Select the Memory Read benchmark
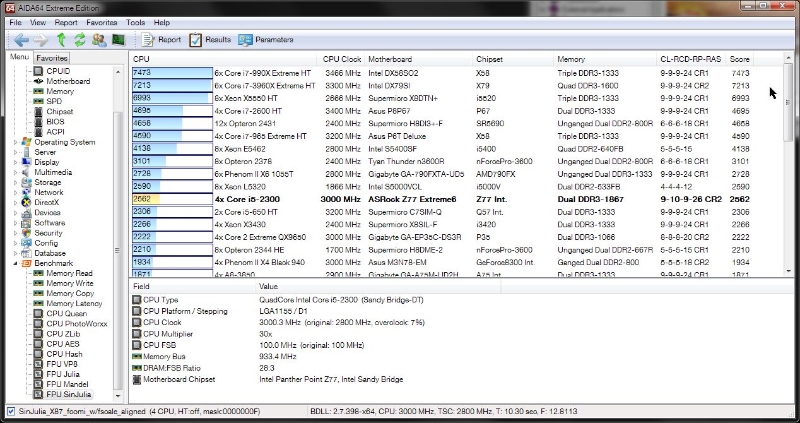The image size is (800, 423). pyautogui.click(x=69, y=273)
